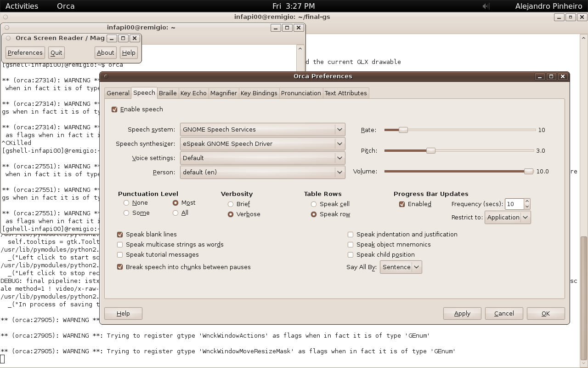Mute using the top bar volume icon
The image size is (588, 368).
coord(486,6)
